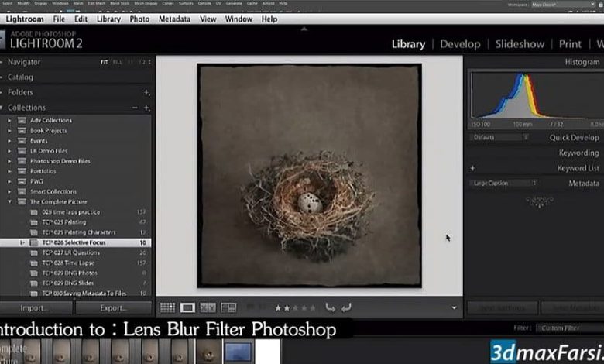This screenshot has width=604, height=364.
Task: Remove collection with minus icon
Action: (135, 108)
